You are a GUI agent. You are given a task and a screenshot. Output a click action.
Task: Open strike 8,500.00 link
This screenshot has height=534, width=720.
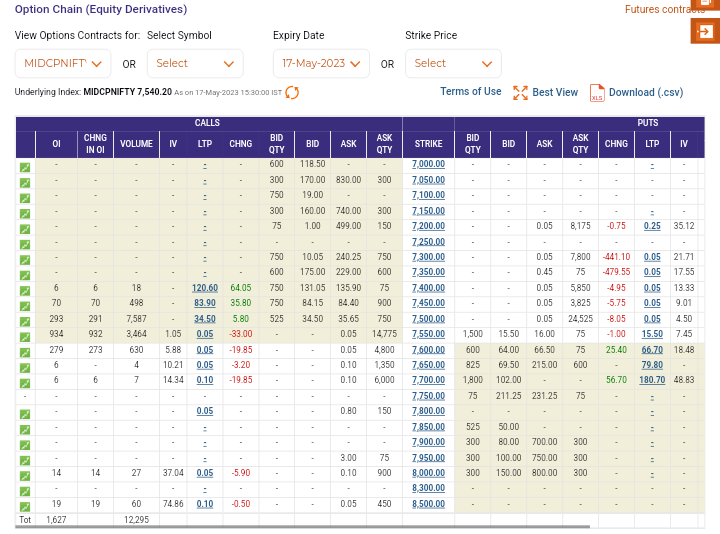pos(428,504)
